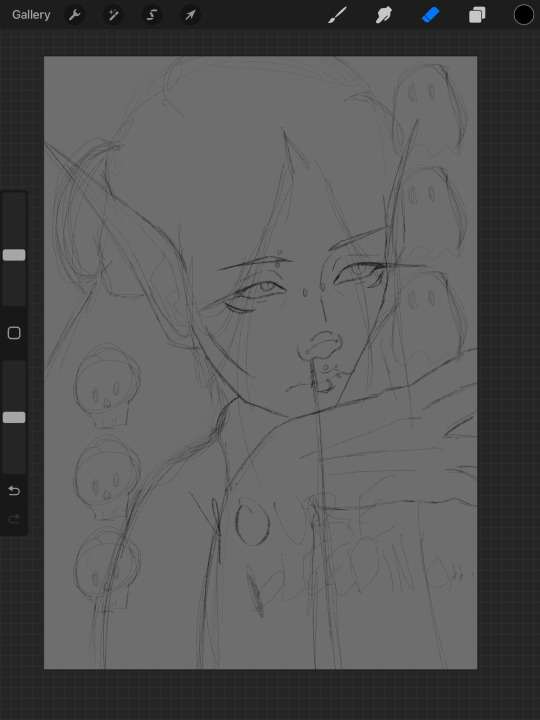This screenshot has height=720, width=540.
Task: Undo the last stroke
Action: pyautogui.click(x=14, y=491)
